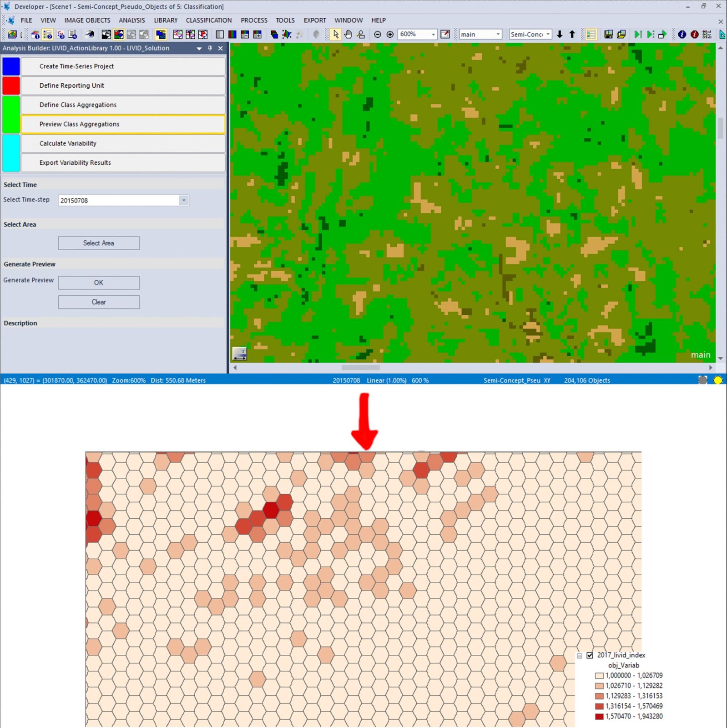Select the black-and-white layer view icon

[106, 35]
